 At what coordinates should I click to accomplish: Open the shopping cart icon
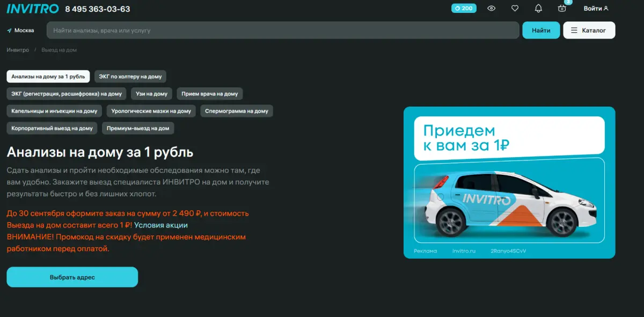click(x=562, y=8)
